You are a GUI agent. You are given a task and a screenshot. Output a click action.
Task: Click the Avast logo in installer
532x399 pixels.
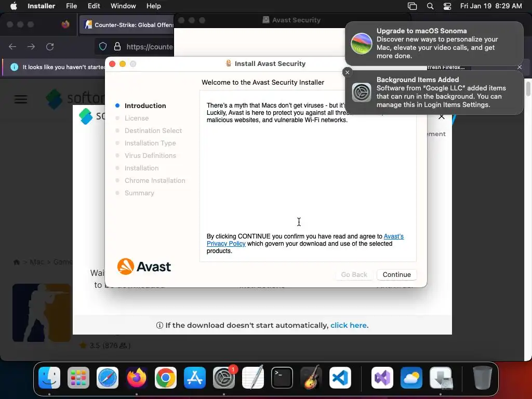(144, 267)
